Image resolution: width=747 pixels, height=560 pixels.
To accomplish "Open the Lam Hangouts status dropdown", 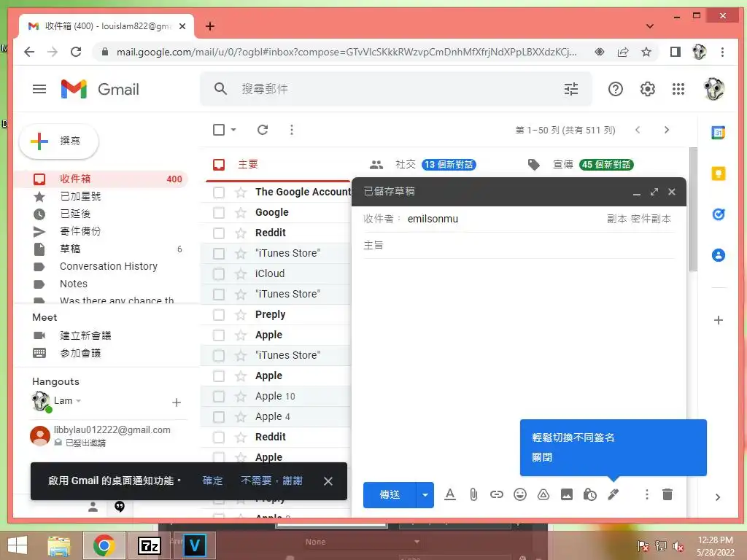I will point(79,401).
